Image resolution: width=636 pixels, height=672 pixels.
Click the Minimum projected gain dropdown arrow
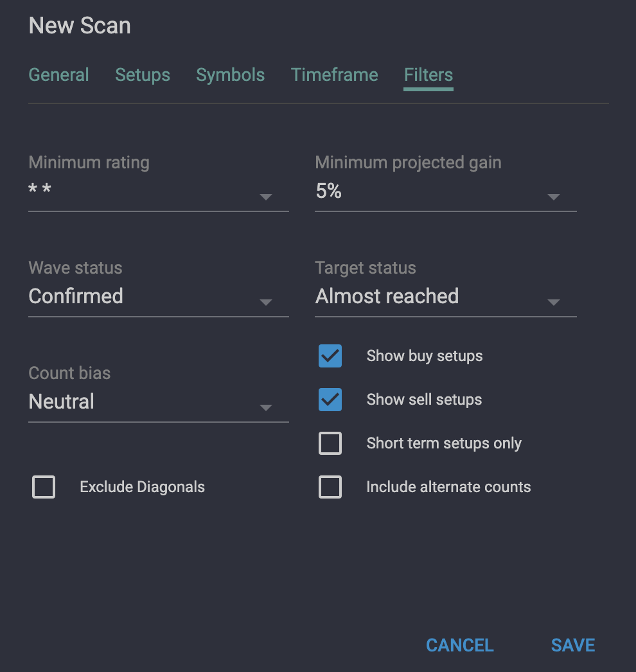(x=553, y=197)
